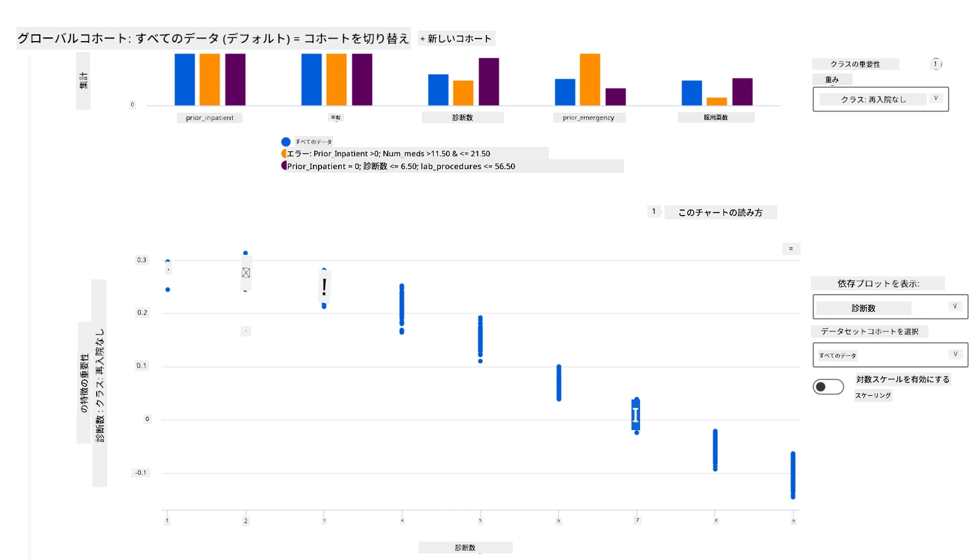Click the purple bar above 診断数
Screen dimensions: 980x560
[x=489, y=81]
